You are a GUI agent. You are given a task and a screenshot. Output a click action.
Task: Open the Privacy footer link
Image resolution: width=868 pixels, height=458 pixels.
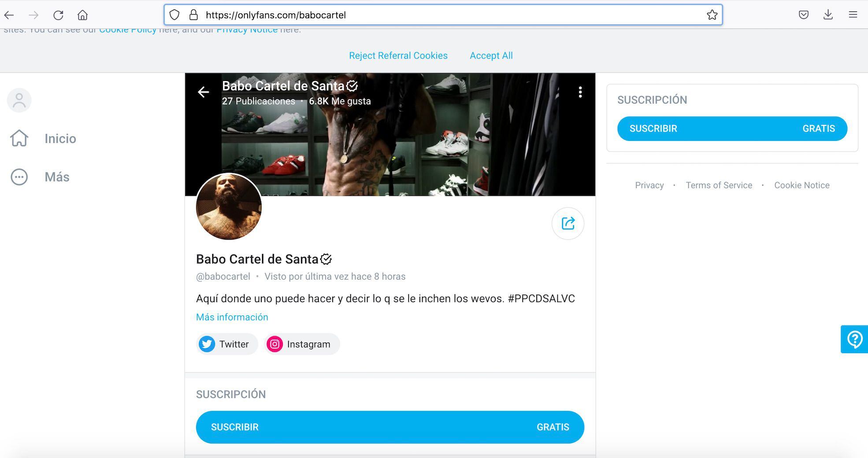click(649, 185)
